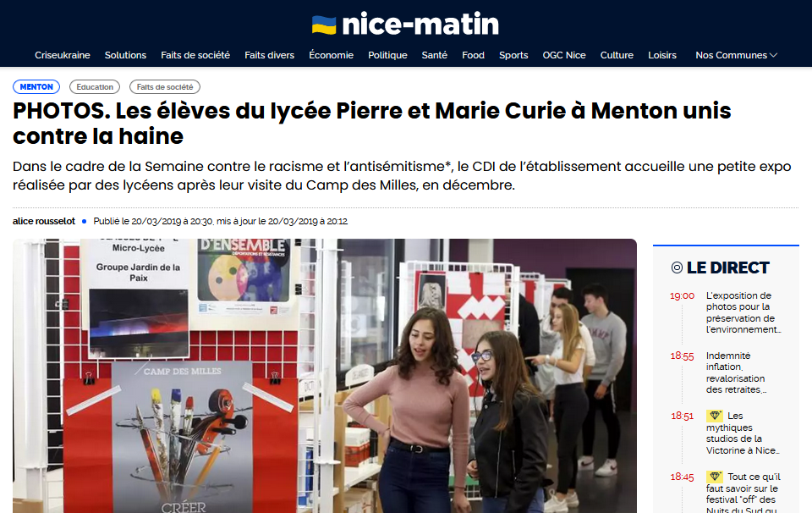Read the 18:55 inflation indemnity story
This screenshot has width=812, height=513.
point(737,372)
